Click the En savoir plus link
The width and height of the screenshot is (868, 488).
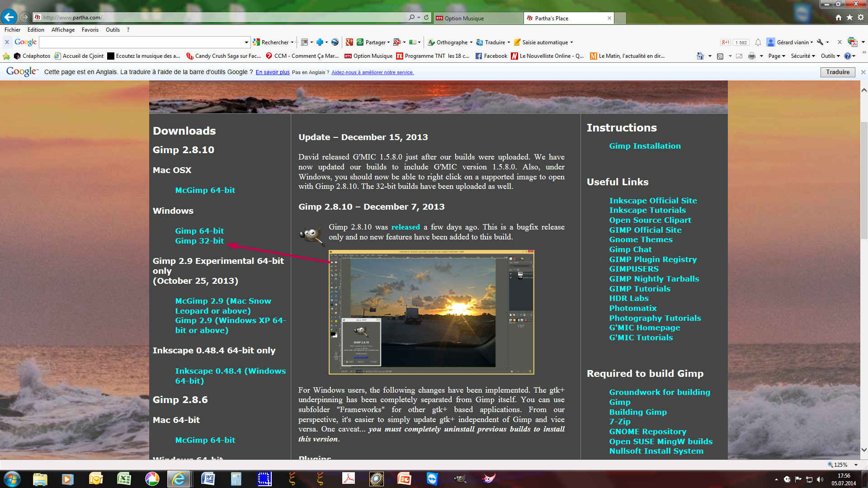point(273,72)
